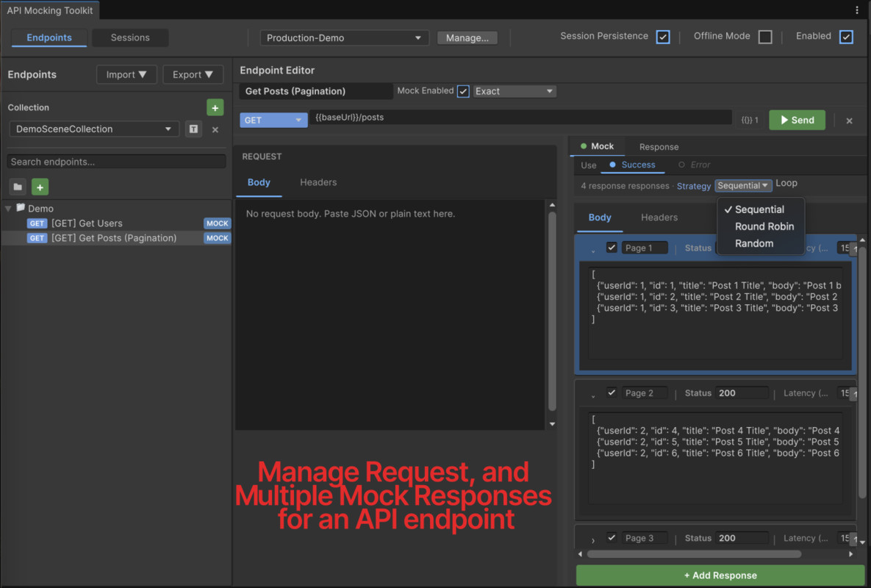Collapse the Demo folder tree arrow
This screenshot has height=588, width=871.
[x=8, y=208]
